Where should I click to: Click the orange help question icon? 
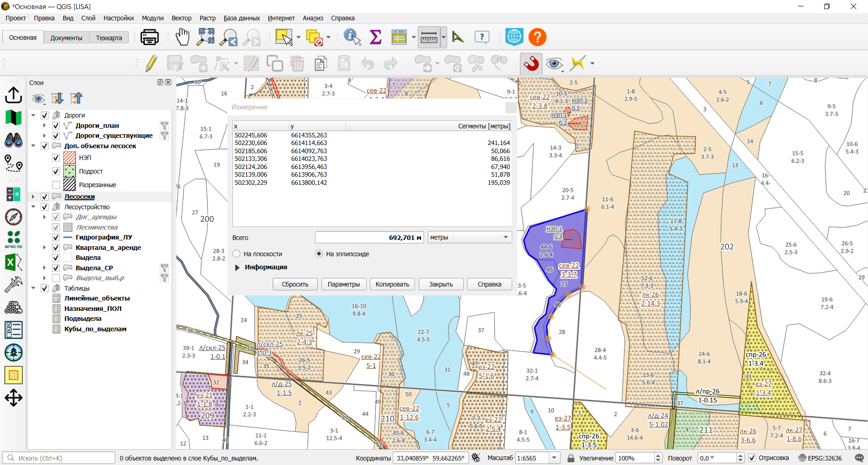coord(537,37)
